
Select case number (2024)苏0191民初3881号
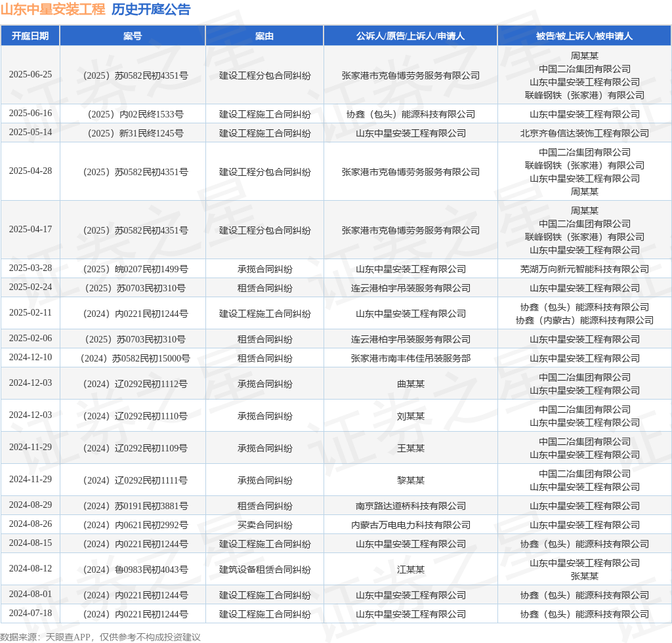coord(135,506)
